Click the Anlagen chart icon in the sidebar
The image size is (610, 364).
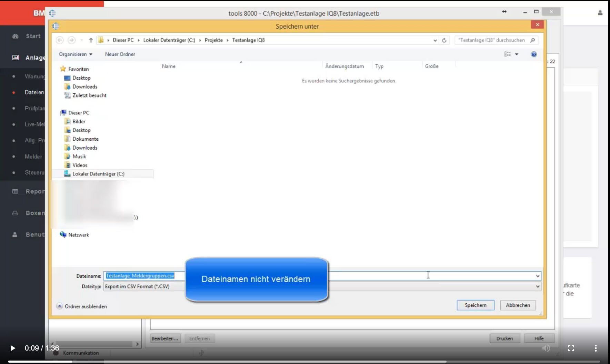click(16, 58)
